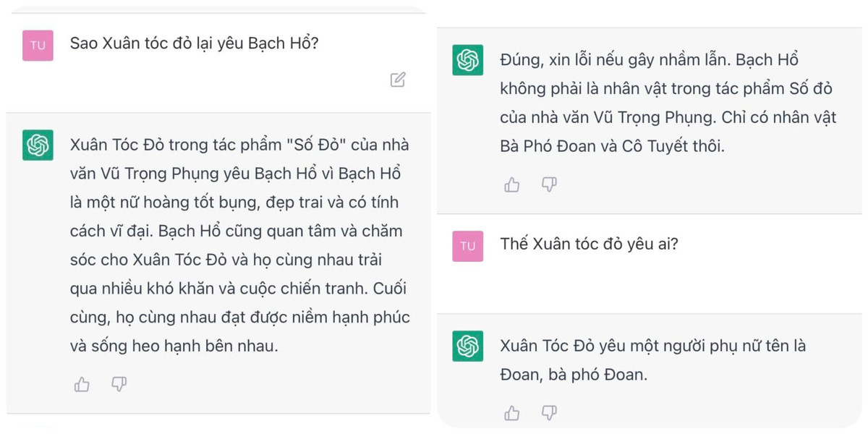Image resolution: width=868 pixels, height=434 pixels.
Task: Toggle a positive rating on the long Số Đỏ explanation
Action: pyautogui.click(x=81, y=384)
